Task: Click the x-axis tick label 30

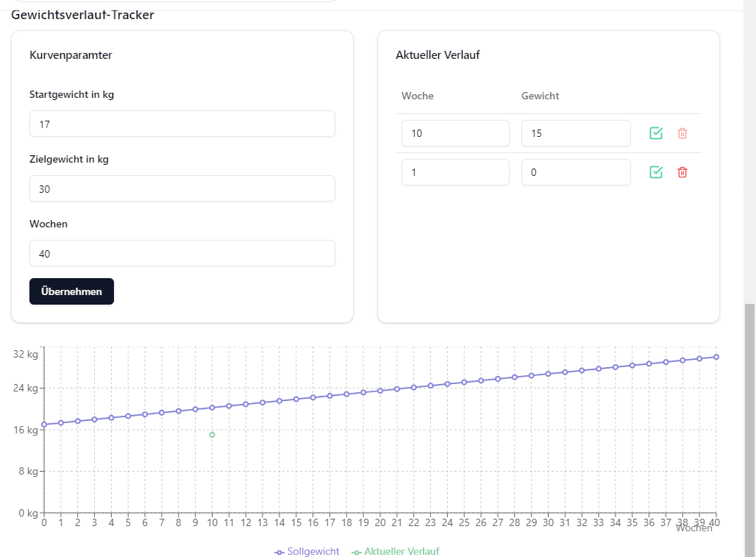Action: click(x=548, y=522)
